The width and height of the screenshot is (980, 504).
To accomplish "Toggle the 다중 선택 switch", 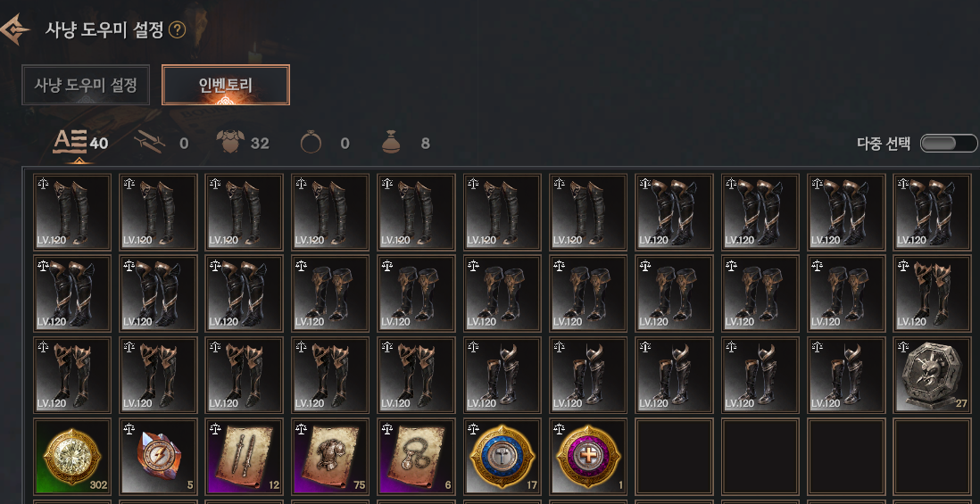I will (x=948, y=144).
